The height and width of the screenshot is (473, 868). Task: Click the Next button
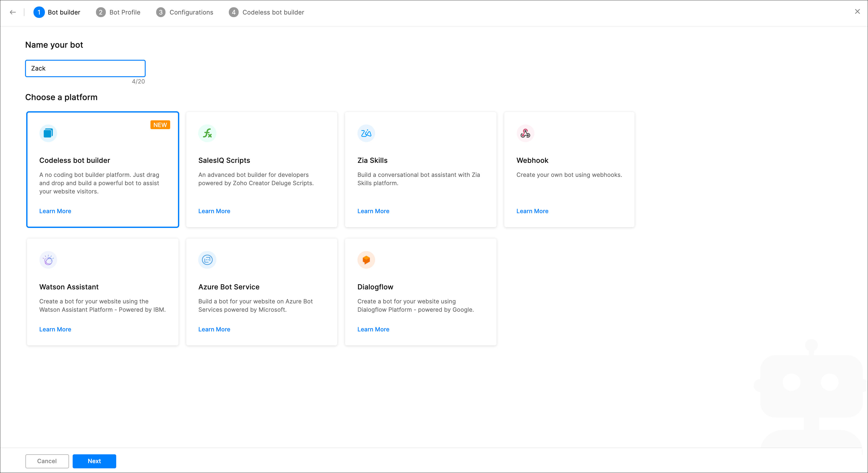pyautogui.click(x=94, y=461)
